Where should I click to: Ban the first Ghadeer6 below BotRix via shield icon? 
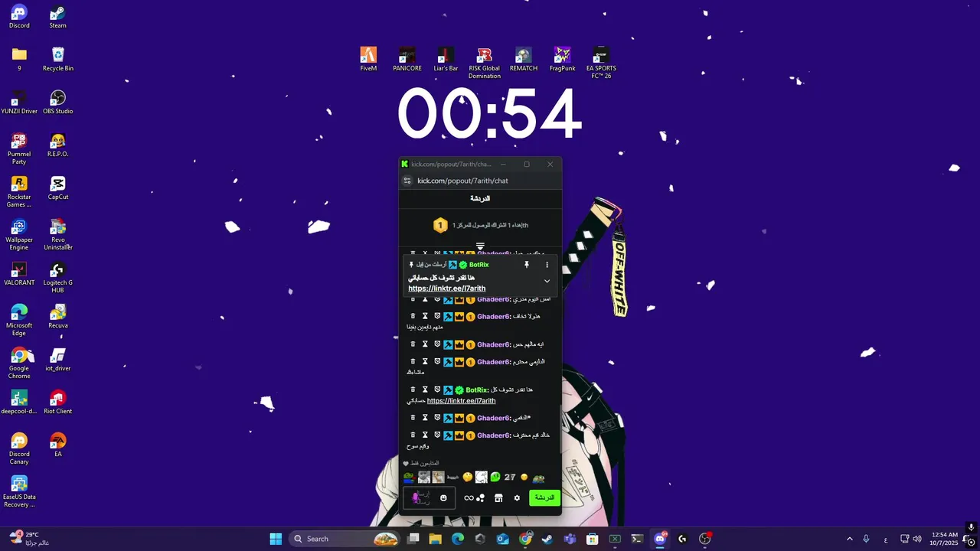tap(437, 418)
